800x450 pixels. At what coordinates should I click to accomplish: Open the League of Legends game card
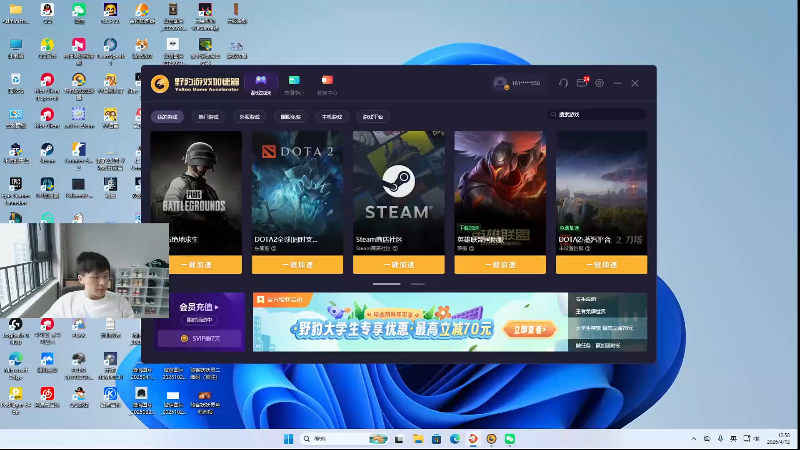pyautogui.click(x=500, y=193)
